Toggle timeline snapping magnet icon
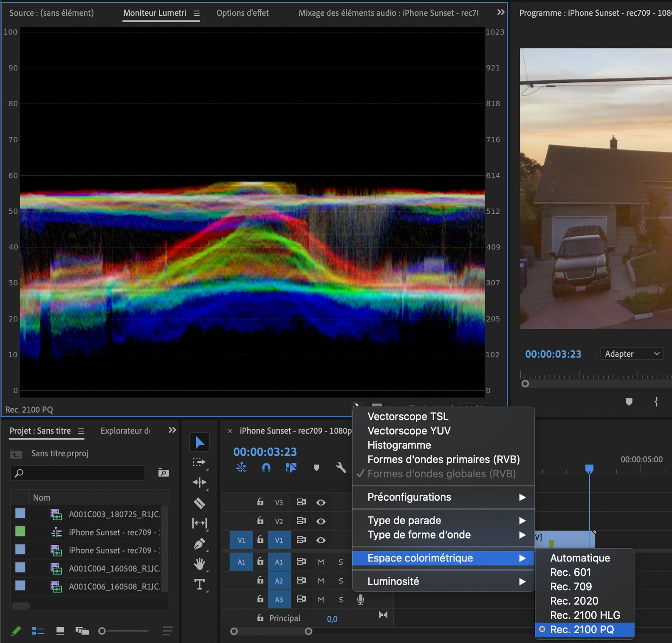Viewport: 672px width, 643px height. 266,468
